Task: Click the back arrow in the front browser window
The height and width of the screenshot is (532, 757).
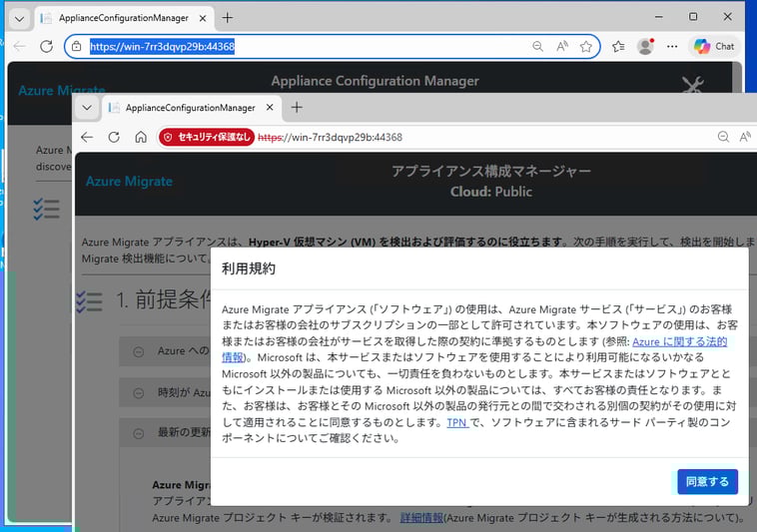Action: (x=87, y=137)
